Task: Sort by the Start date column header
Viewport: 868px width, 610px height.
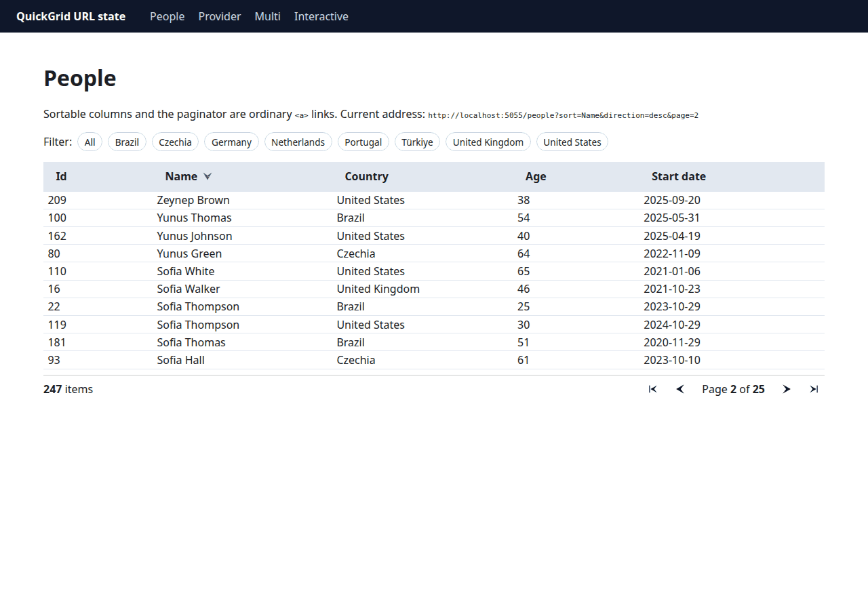Action: pyautogui.click(x=679, y=176)
